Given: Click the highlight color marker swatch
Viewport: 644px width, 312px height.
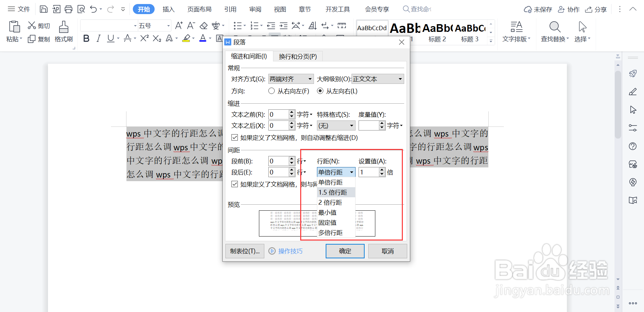Looking at the screenshot, I should pos(186,39).
